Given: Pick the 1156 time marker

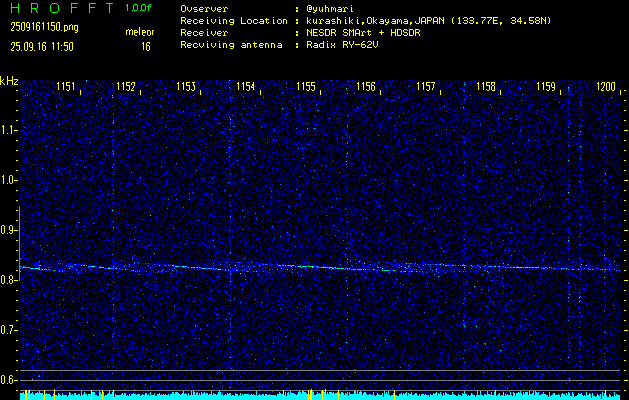Looking at the screenshot, I should tap(366, 87).
